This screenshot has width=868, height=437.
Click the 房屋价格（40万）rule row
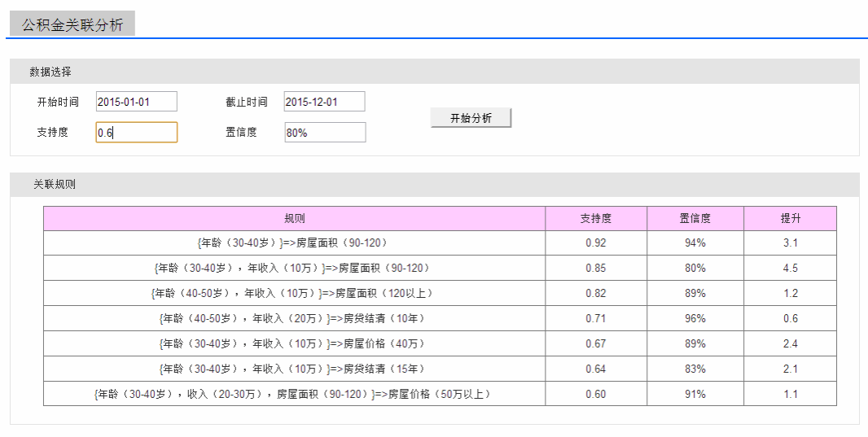(x=294, y=343)
